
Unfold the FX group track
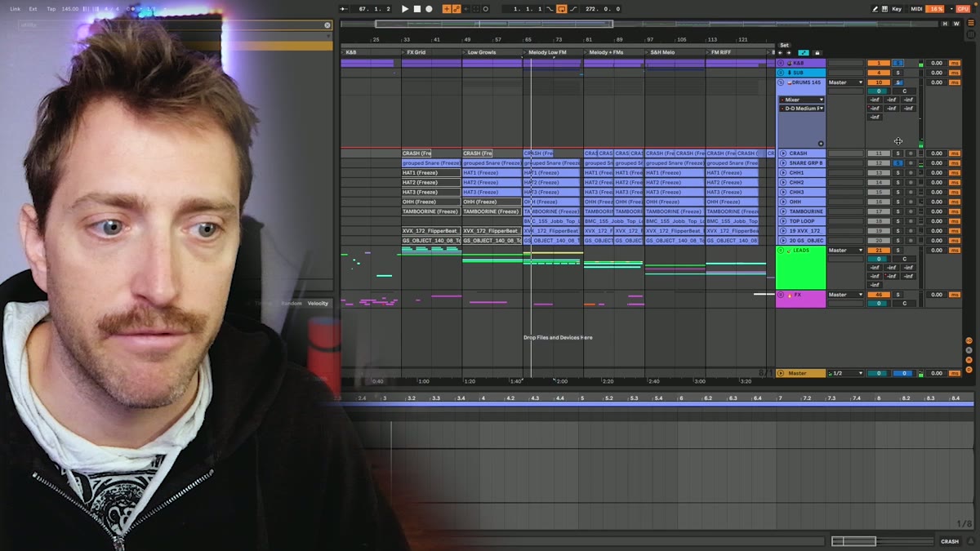(781, 295)
